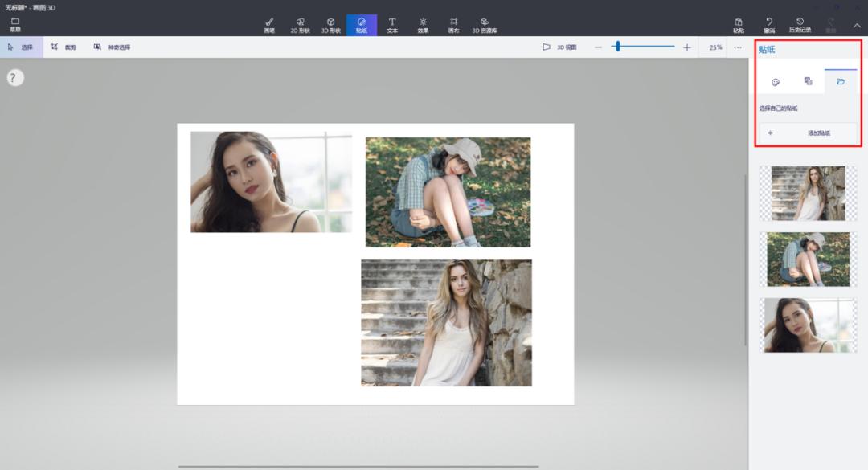
Task: Click the Paste (粘贴) icon
Action: (739, 25)
